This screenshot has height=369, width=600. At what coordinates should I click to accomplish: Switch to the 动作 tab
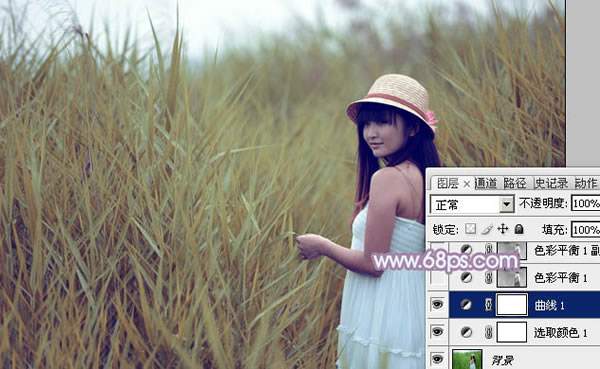pyautogui.click(x=586, y=183)
